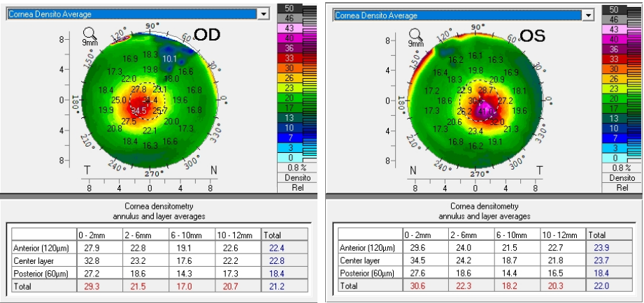
Task: Click red total 29.3 in OD table
Action: (100, 286)
